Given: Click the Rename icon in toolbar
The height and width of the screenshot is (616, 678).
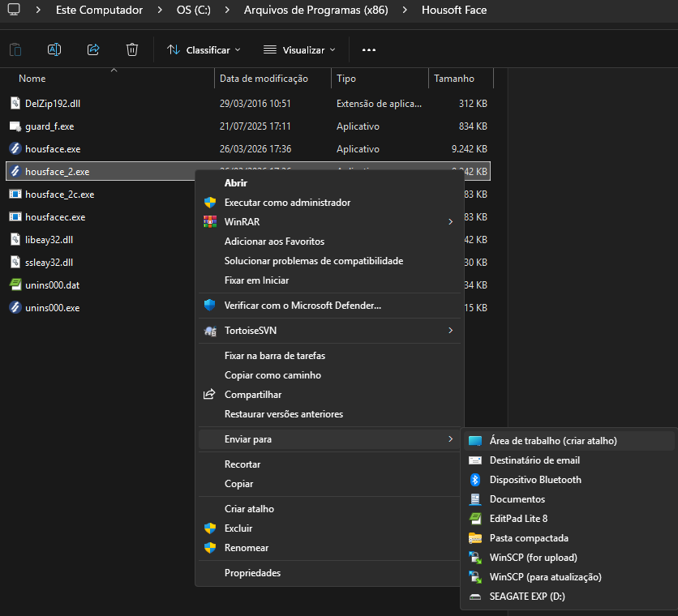Looking at the screenshot, I should point(54,49).
